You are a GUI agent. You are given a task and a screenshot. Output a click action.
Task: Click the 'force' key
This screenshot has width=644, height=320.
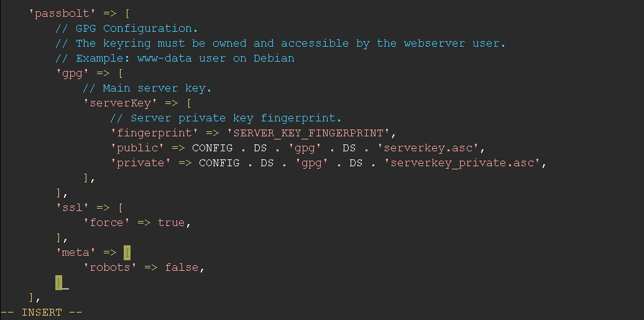click(x=106, y=223)
